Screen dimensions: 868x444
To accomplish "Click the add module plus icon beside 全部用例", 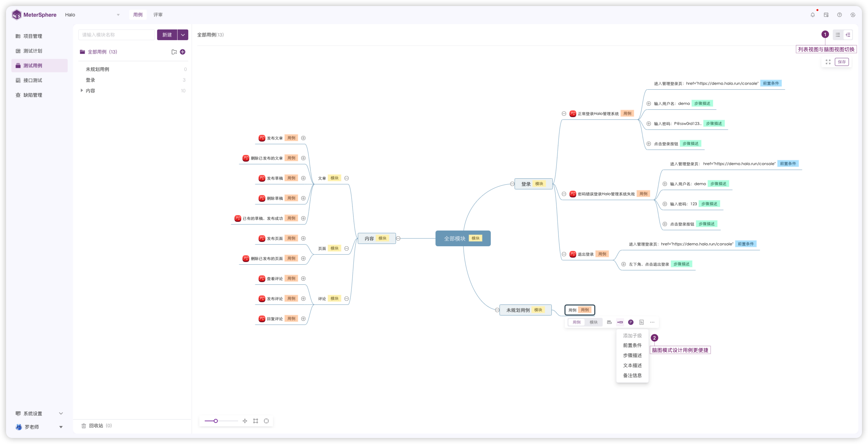I will point(183,52).
